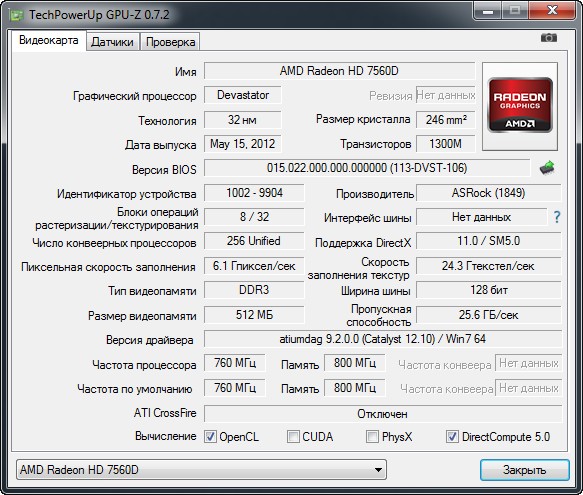Switch to the Датчики tab
Viewport: 583px width, 495px height.
112,42
